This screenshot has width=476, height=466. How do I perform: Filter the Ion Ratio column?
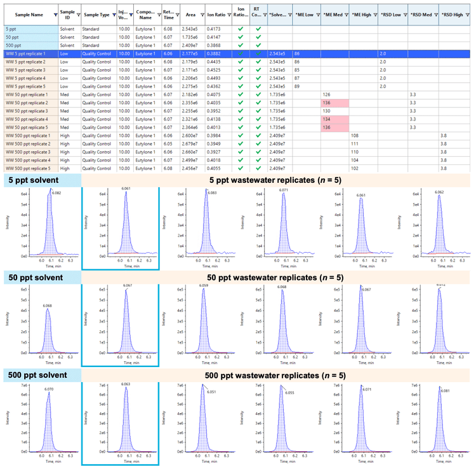click(x=227, y=13)
